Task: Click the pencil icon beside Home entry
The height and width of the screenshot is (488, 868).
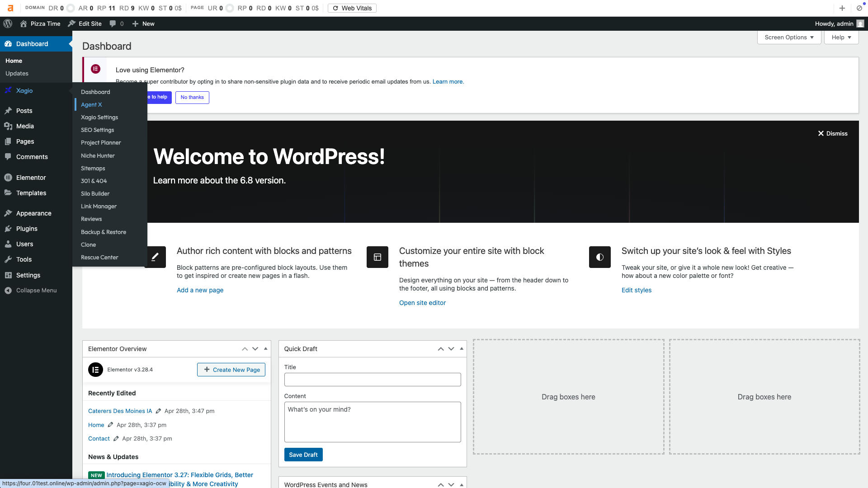Action: point(110,425)
